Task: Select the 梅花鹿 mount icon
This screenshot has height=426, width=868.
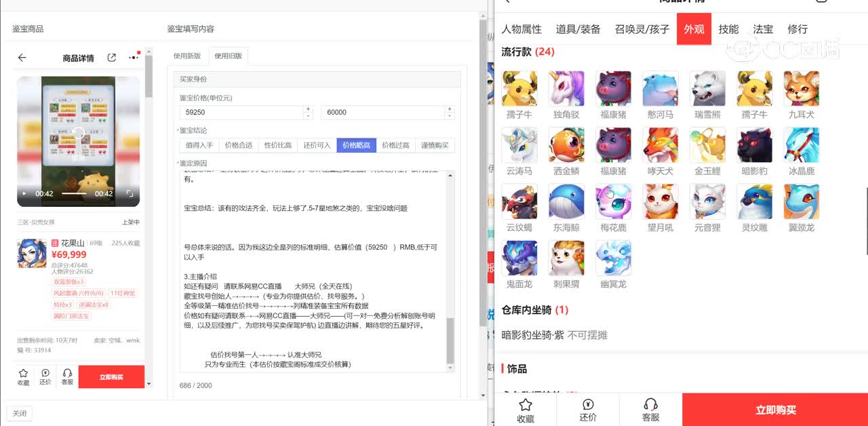Action: [613, 201]
